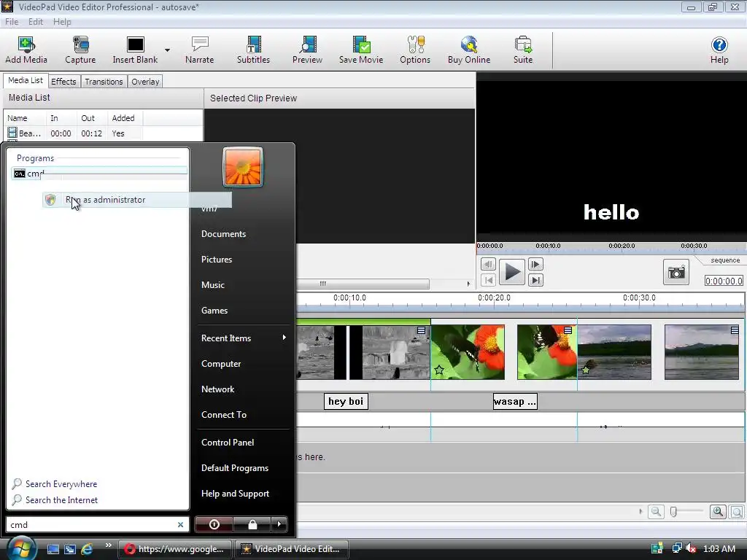Open Connect To in Start menu
Image resolution: width=747 pixels, height=560 pixels.
[x=224, y=415]
